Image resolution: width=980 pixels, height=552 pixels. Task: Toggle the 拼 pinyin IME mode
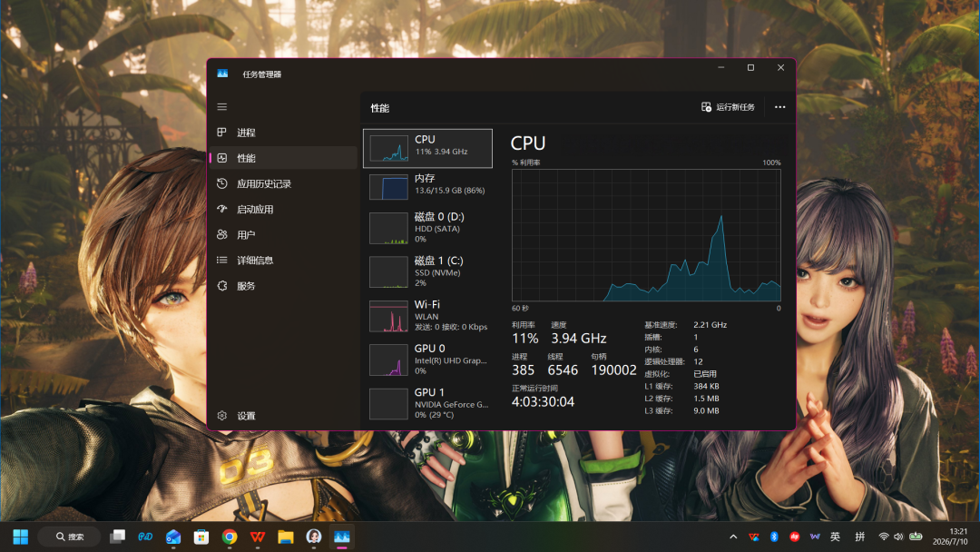click(860, 537)
